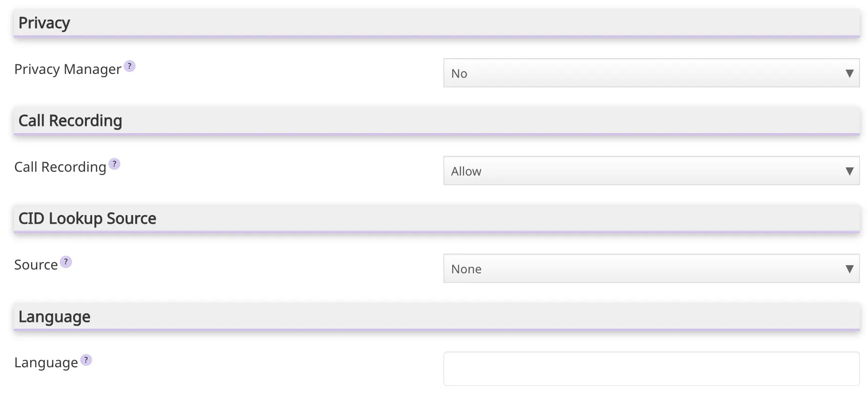868x394 pixels.
Task: Click the Source label text
Action: click(x=35, y=264)
